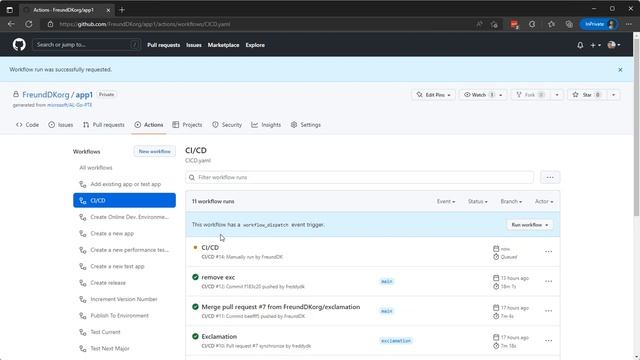
Task: Star the repository
Action: [586, 95]
